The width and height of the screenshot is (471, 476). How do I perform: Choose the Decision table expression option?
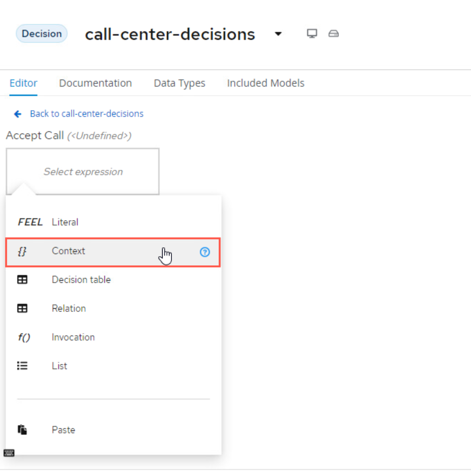click(113, 280)
